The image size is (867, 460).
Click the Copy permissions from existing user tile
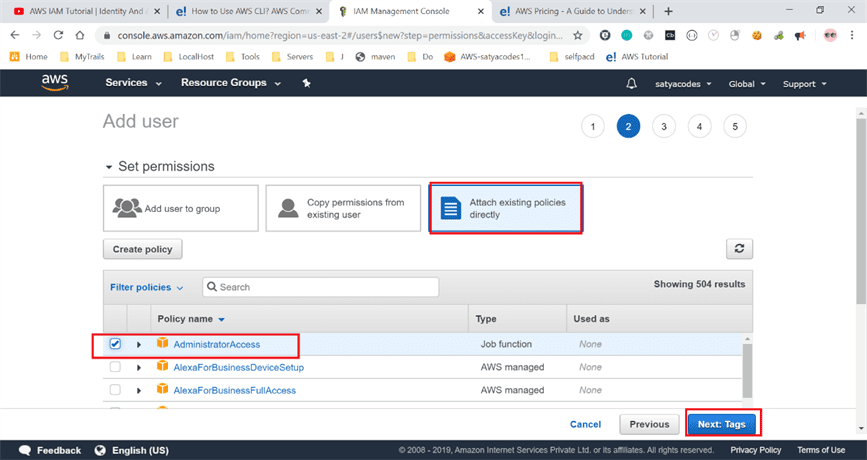tap(342, 208)
